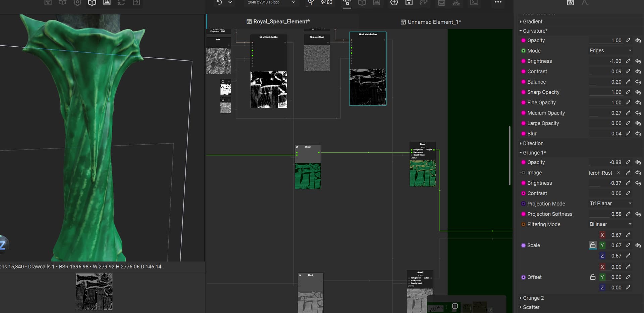Open the Curvature Mode dropdown showing Edges

610,51
